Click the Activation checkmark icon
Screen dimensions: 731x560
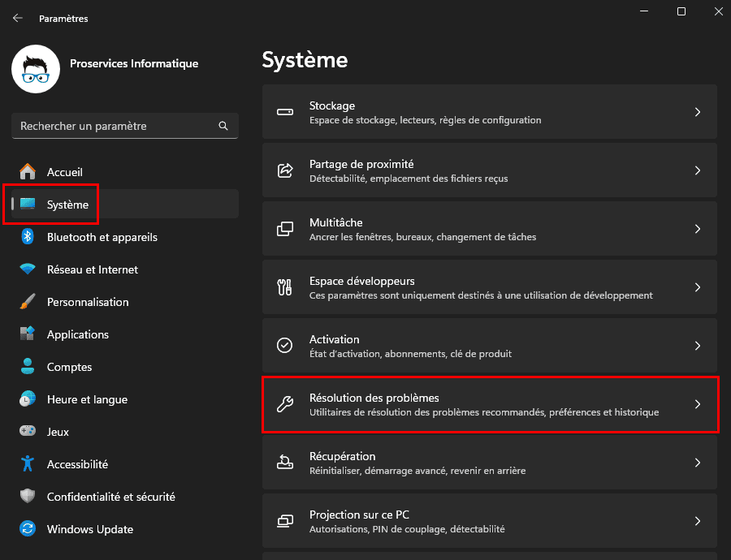point(284,345)
